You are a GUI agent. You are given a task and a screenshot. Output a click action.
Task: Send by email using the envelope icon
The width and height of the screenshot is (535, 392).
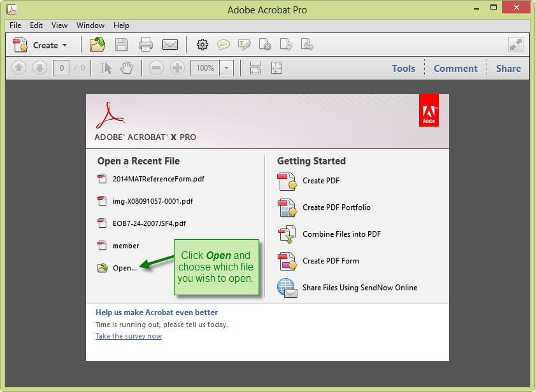pos(170,45)
